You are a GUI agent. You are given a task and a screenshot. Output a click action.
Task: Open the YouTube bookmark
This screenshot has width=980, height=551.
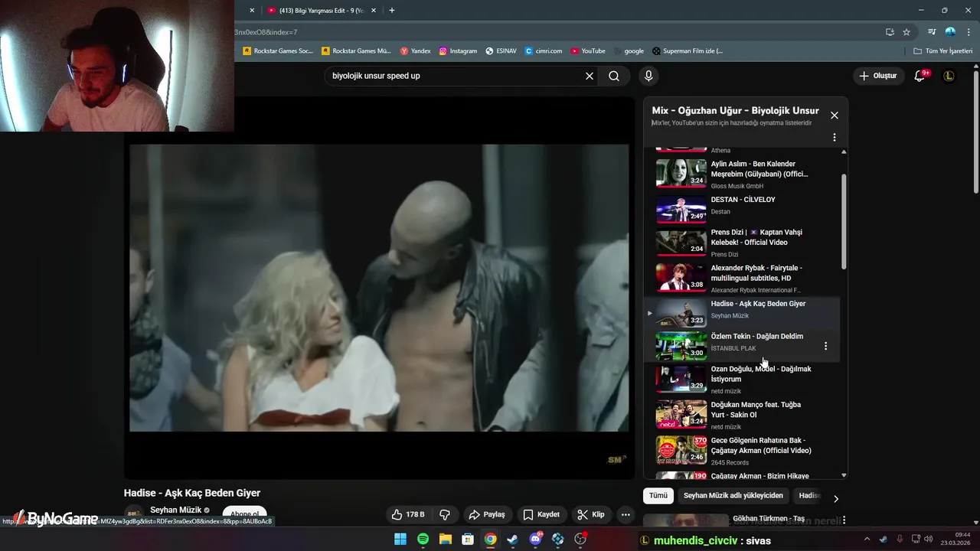pyautogui.click(x=588, y=51)
